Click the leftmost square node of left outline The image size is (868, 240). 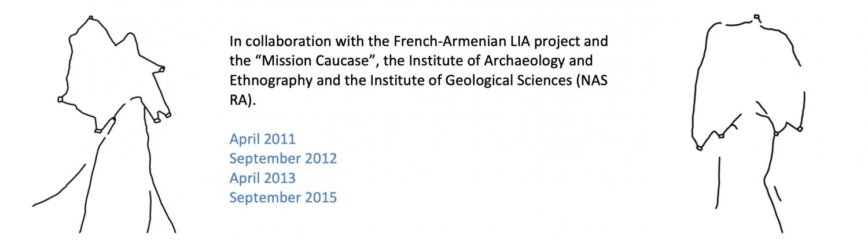pos(60,100)
